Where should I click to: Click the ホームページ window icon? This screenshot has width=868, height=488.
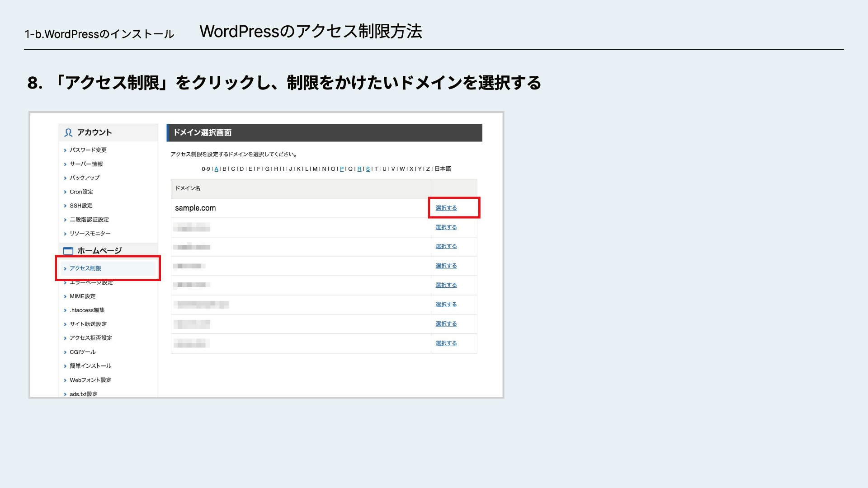point(68,251)
